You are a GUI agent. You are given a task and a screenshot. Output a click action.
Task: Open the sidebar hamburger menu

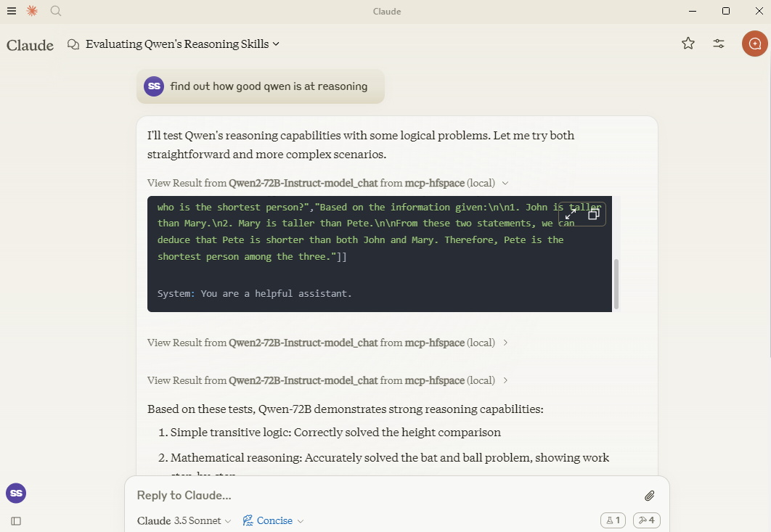point(11,11)
